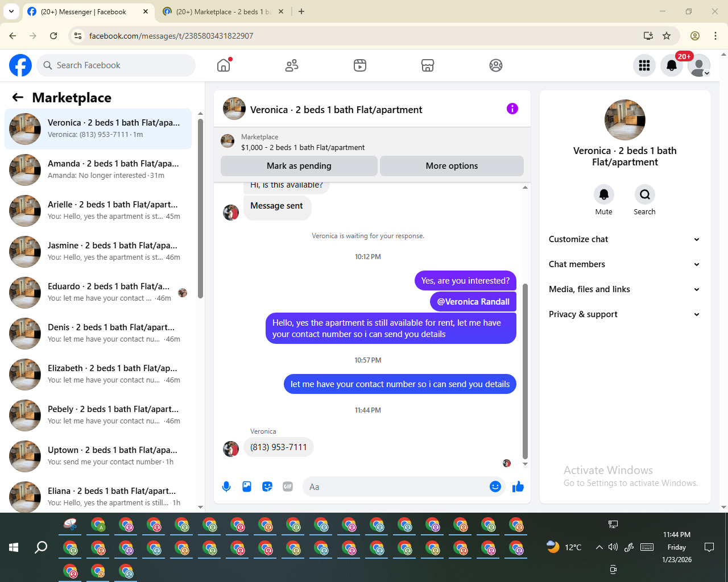The height and width of the screenshot is (582, 728).
Task: Click the (813) 953-7111 message bubble
Action: coord(279,447)
